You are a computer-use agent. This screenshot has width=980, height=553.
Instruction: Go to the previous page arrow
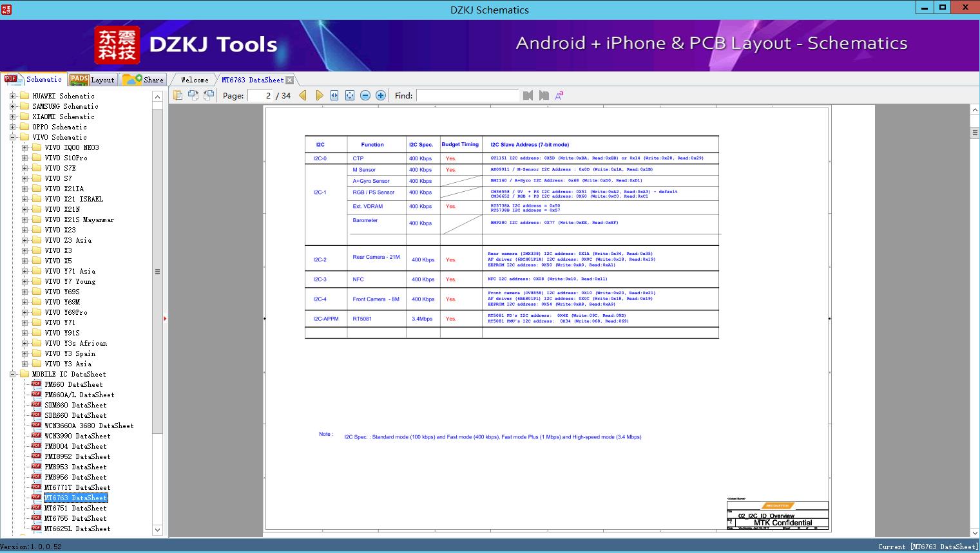coord(303,95)
